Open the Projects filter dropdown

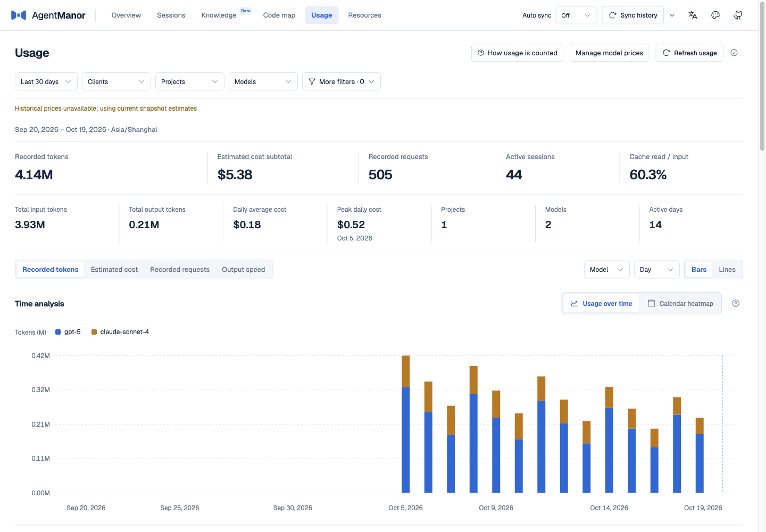[190, 81]
